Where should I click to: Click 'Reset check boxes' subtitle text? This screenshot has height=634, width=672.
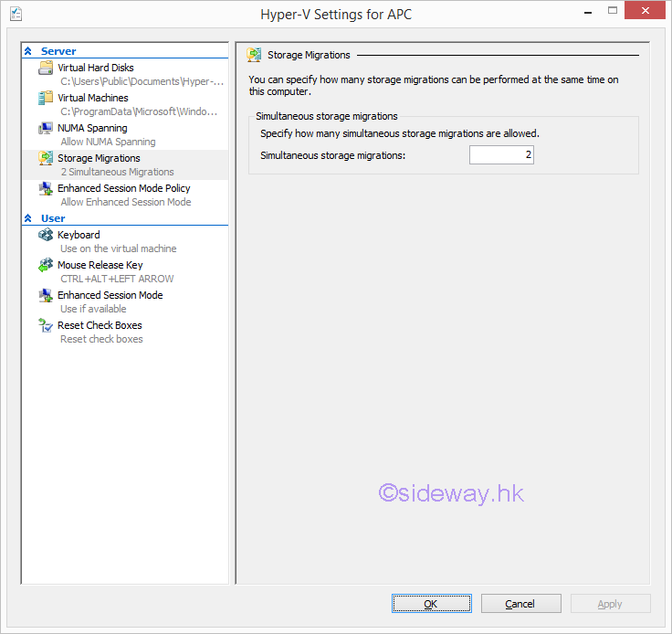[x=101, y=339]
